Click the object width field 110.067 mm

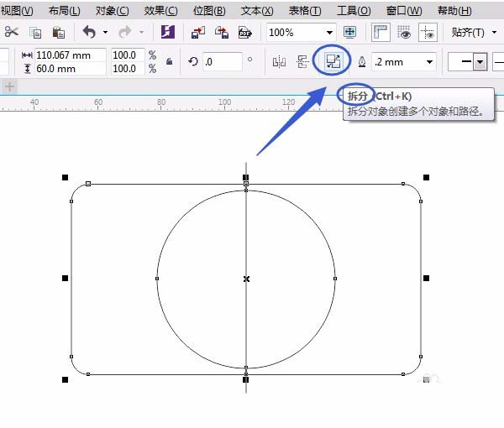(70, 55)
